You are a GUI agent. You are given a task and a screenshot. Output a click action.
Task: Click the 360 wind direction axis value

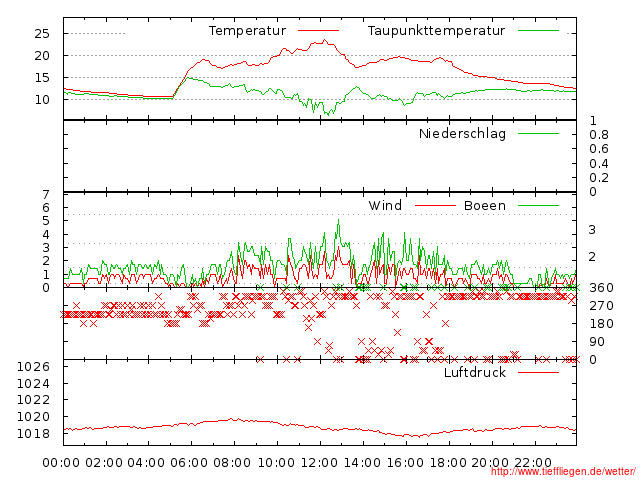pos(601,288)
